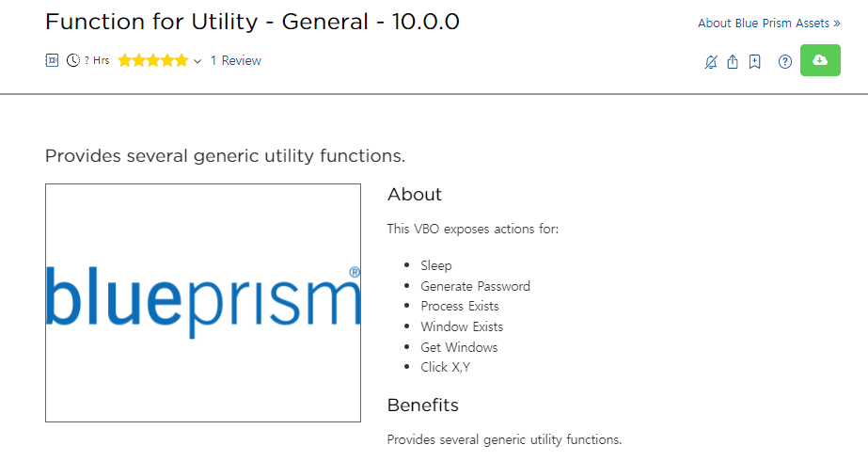Click the muted notification bell icon

pos(711,62)
